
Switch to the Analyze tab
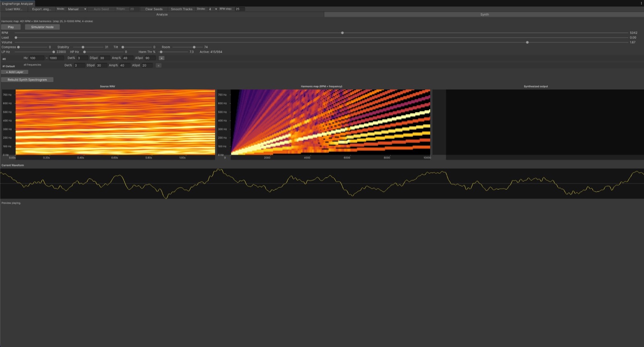(162, 14)
